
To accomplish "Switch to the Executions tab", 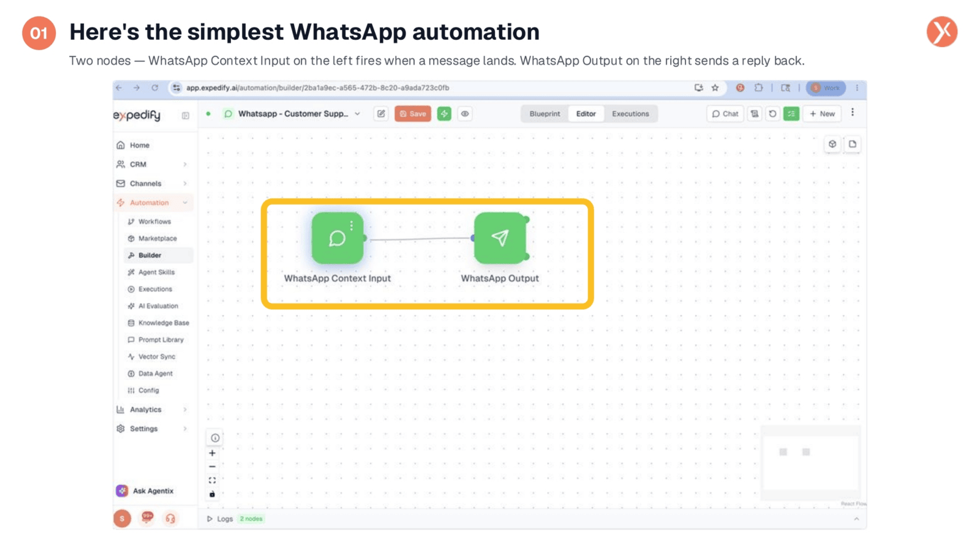I will pyautogui.click(x=630, y=114).
